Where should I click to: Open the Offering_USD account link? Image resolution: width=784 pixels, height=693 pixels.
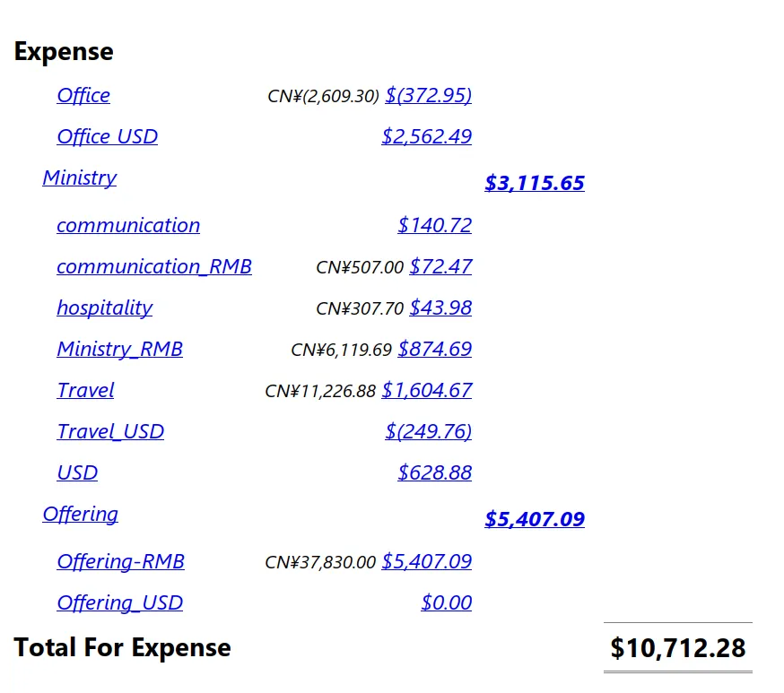point(119,602)
